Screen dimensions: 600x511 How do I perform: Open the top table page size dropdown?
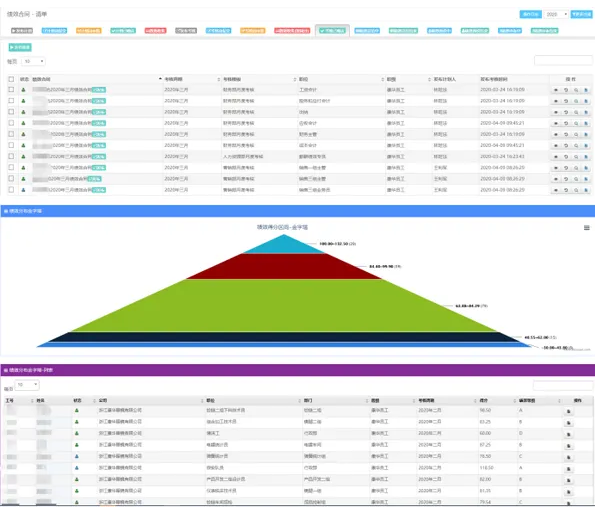pyautogui.click(x=34, y=61)
